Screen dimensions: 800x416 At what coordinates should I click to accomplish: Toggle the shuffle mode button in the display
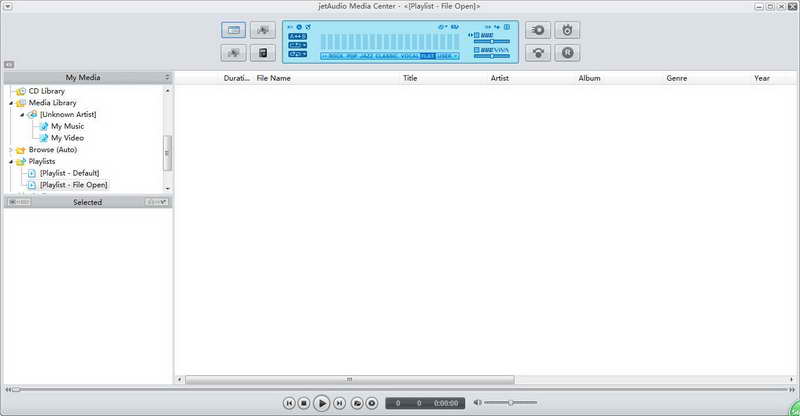click(x=297, y=54)
